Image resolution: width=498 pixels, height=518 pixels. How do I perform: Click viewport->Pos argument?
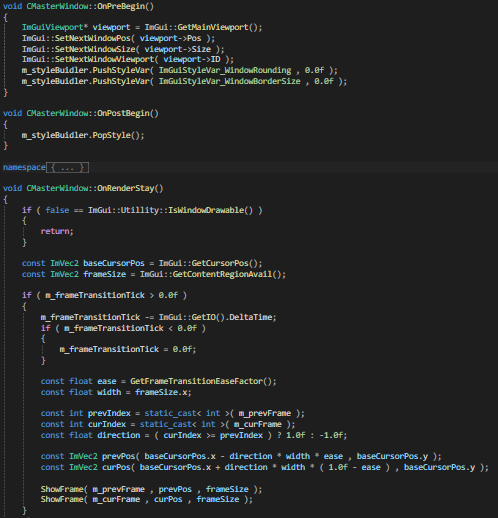click(x=170, y=38)
